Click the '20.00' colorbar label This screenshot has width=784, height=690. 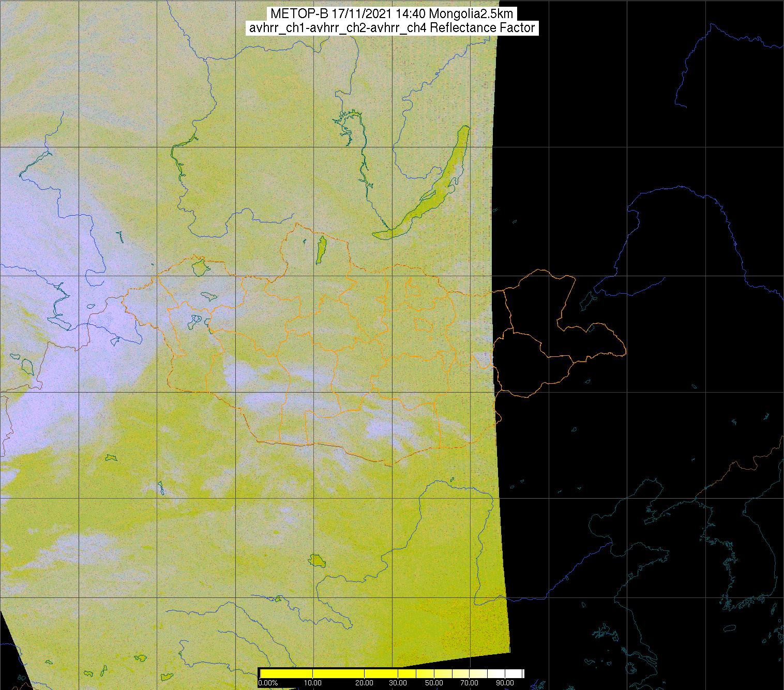[365, 683]
